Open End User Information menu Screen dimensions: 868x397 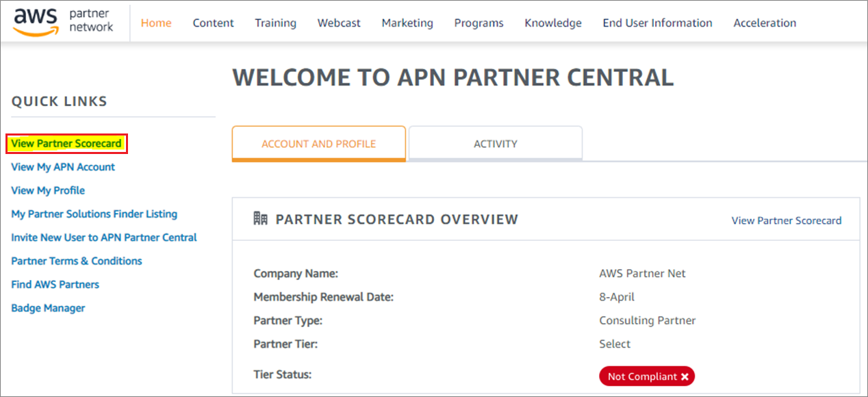(x=657, y=23)
